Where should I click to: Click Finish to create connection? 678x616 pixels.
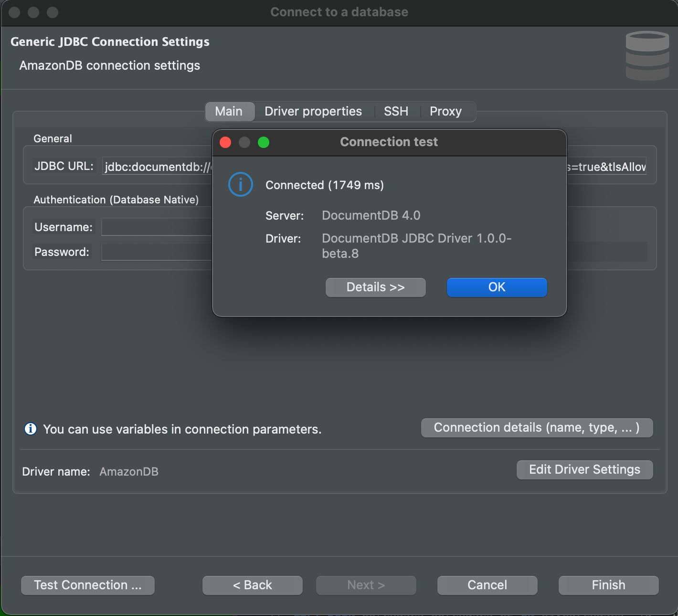click(608, 585)
